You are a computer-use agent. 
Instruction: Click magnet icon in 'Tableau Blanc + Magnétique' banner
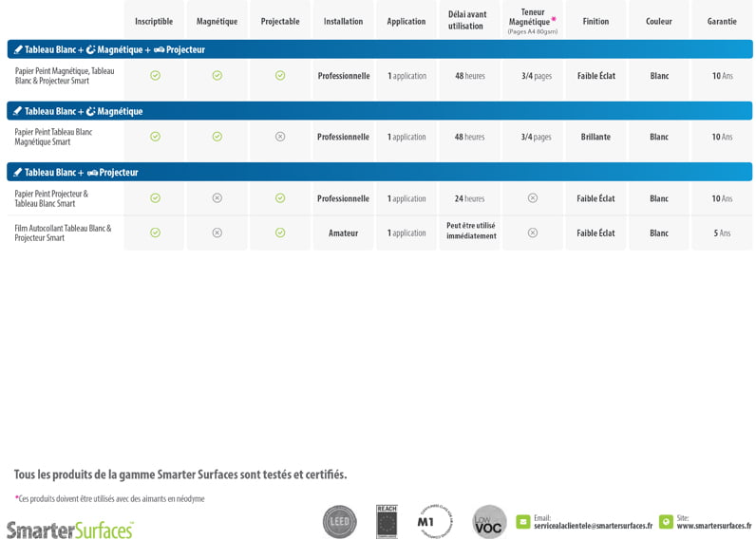(90, 111)
